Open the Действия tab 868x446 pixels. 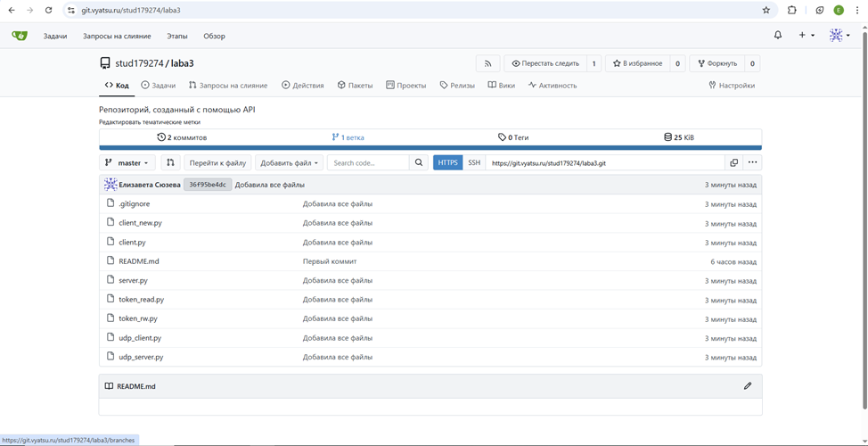pyautogui.click(x=302, y=86)
